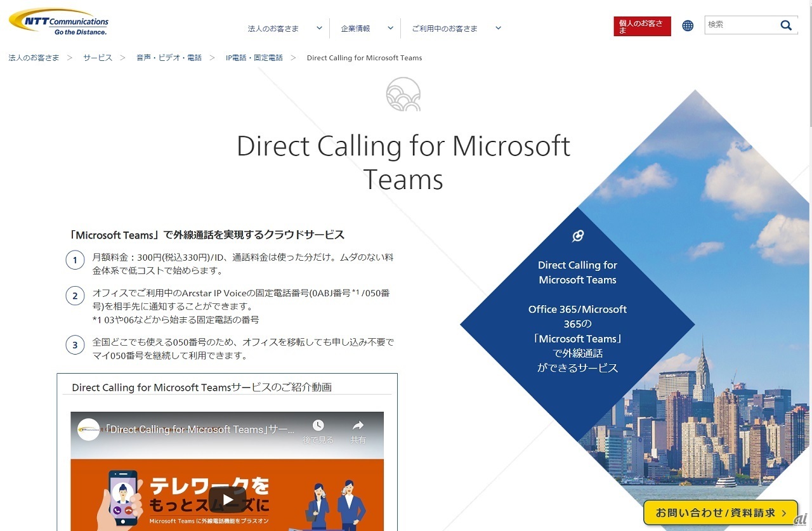Click the お問い合わせ/資料請求 yellow button
This screenshot has width=812, height=531.
[721, 513]
